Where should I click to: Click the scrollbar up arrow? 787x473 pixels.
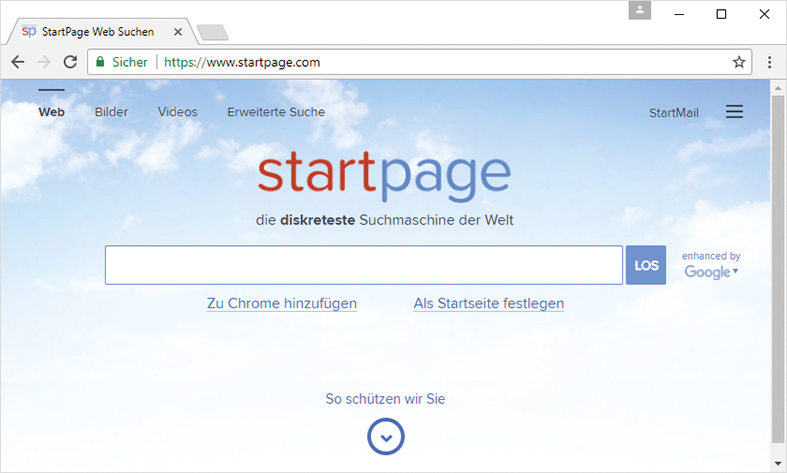(x=778, y=88)
